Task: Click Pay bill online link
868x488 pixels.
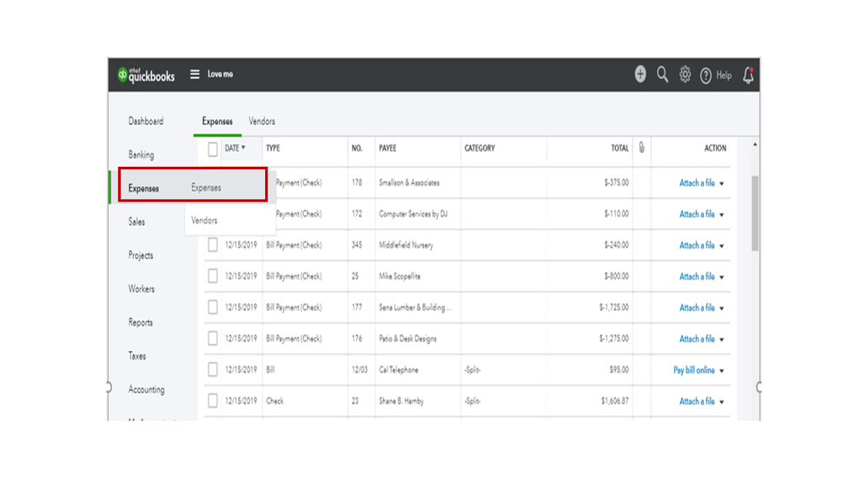Action: [x=693, y=370]
